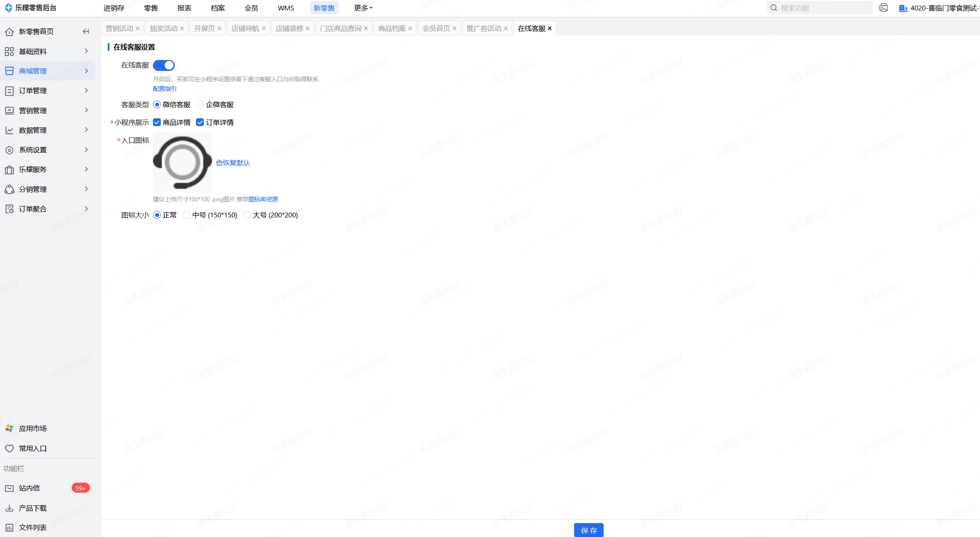Select 大号 (200*200) icon size
This screenshot has width=980, height=537.
[x=247, y=215]
